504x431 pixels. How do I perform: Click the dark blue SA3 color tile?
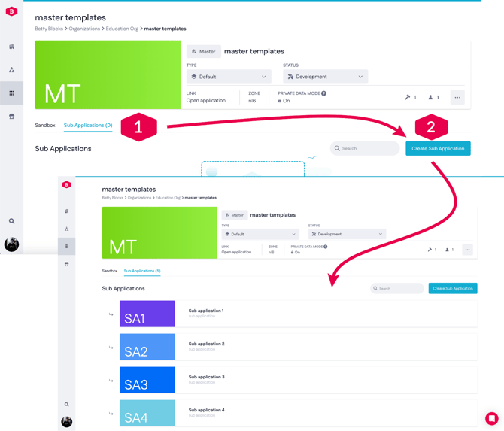147,381
